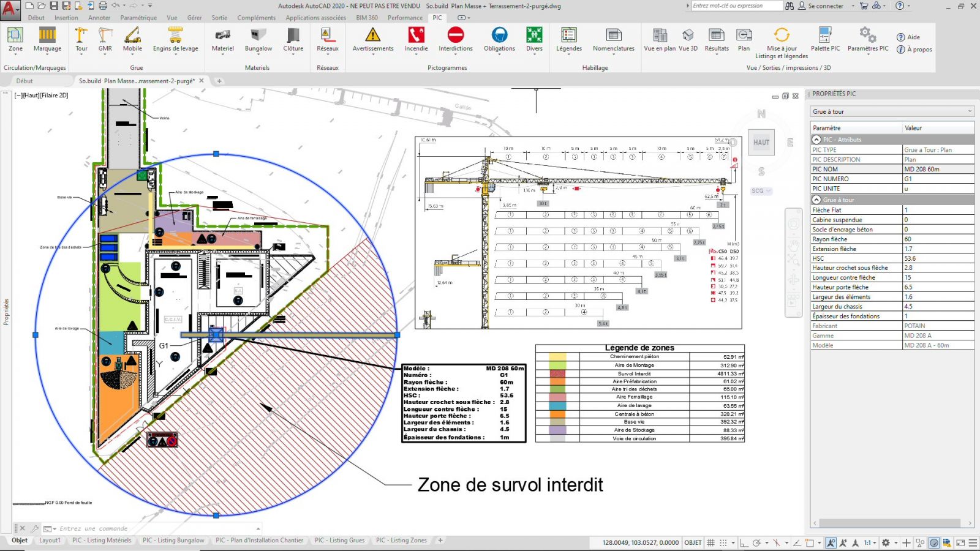Open Divers pictograms

tap(534, 40)
